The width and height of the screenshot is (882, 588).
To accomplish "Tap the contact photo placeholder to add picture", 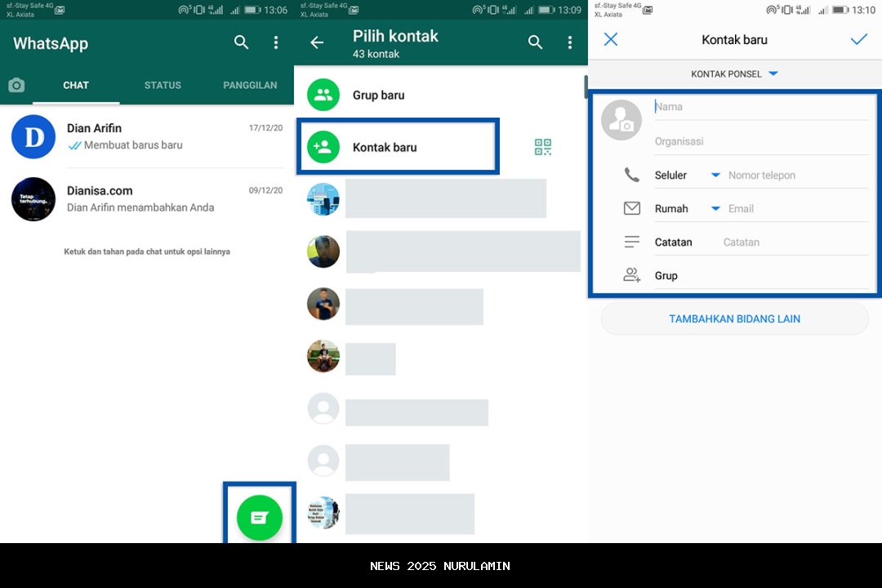I will (621, 120).
